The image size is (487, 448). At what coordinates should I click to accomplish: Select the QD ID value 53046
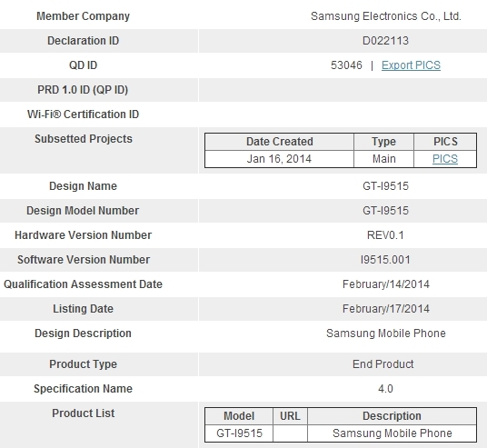click(346, 65)
